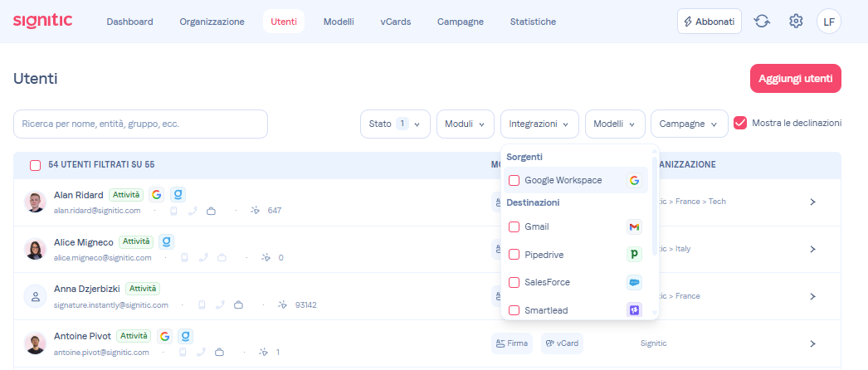Click the Smartlead integration icon
The width and height of the screenshot is (868, 370).
pos(634,310)
